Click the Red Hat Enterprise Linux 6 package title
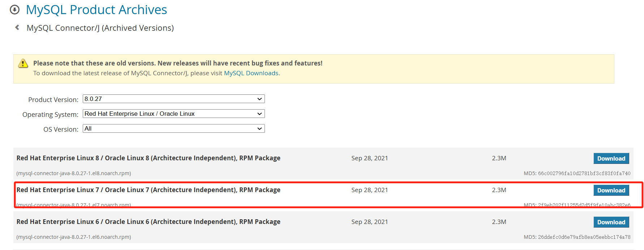 [149, 222]
